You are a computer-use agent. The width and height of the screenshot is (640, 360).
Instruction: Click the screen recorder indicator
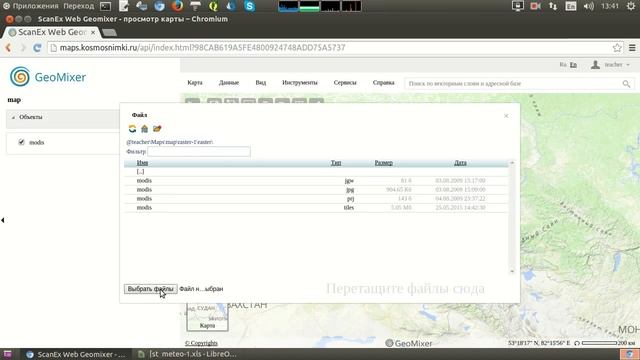pos(536,6)
